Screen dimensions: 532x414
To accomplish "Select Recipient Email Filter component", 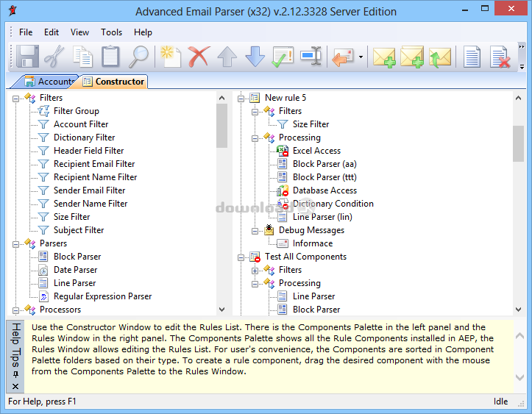I will click(94, 164).
